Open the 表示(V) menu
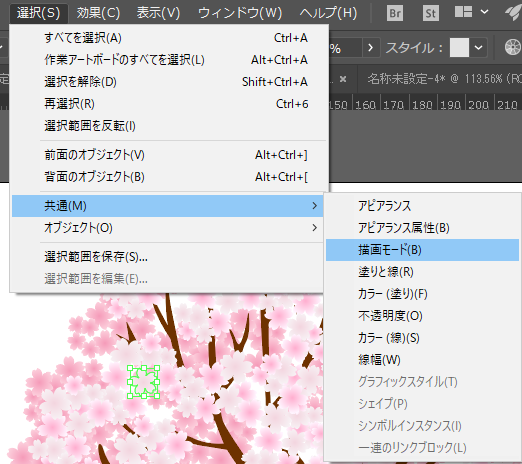This screenshot has width=522, height=464. click(158, 13)
